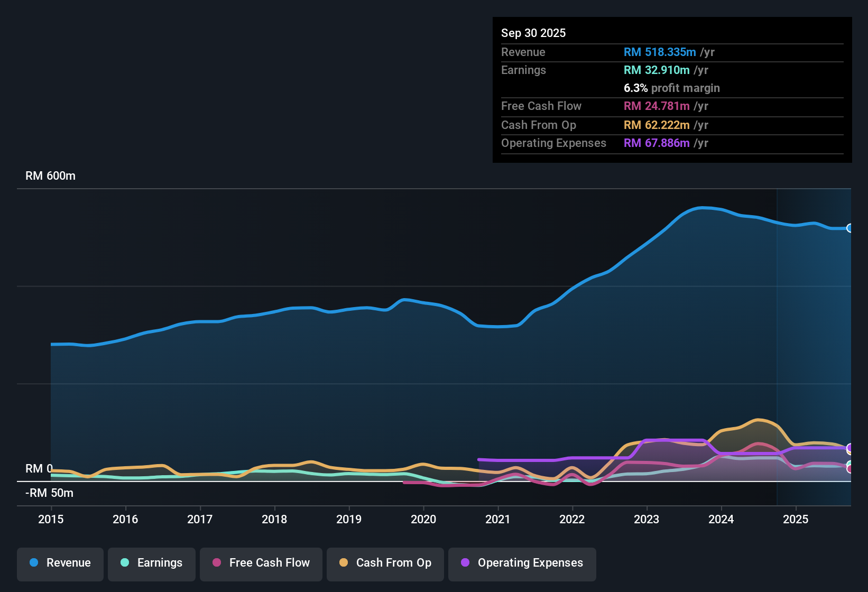Toggle the Earnings series off
The width and height of the screenshot is (868, 592).
click(x=152, y=563)
